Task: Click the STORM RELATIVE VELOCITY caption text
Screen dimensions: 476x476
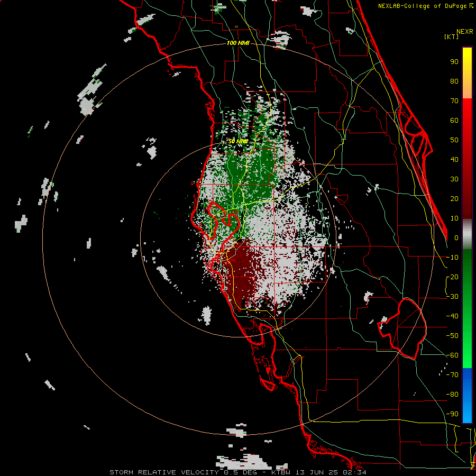Action: [x=165, y=472]
